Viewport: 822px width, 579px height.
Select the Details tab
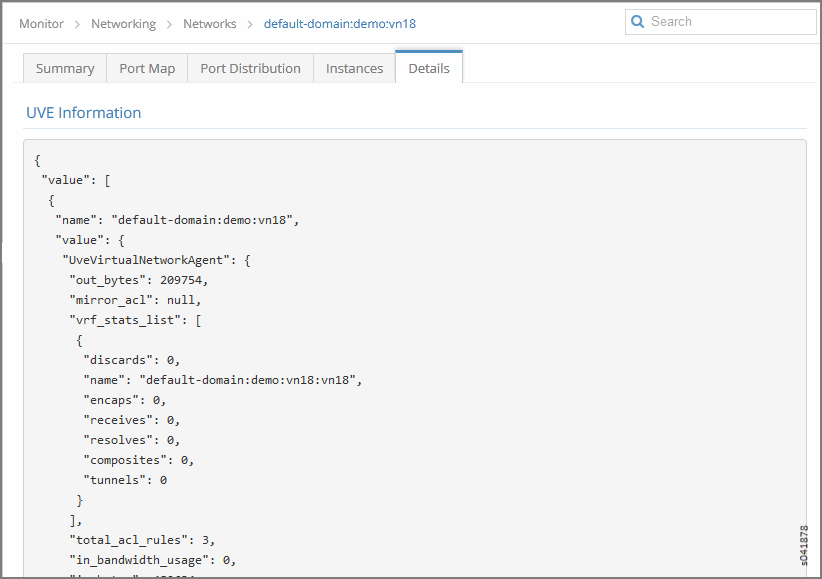tap(429, 68)
